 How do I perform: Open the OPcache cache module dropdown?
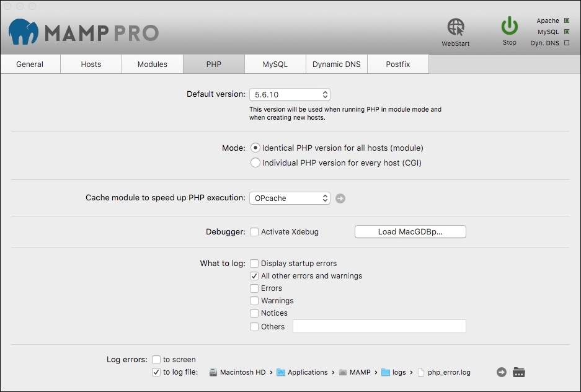tap(290, 198)
